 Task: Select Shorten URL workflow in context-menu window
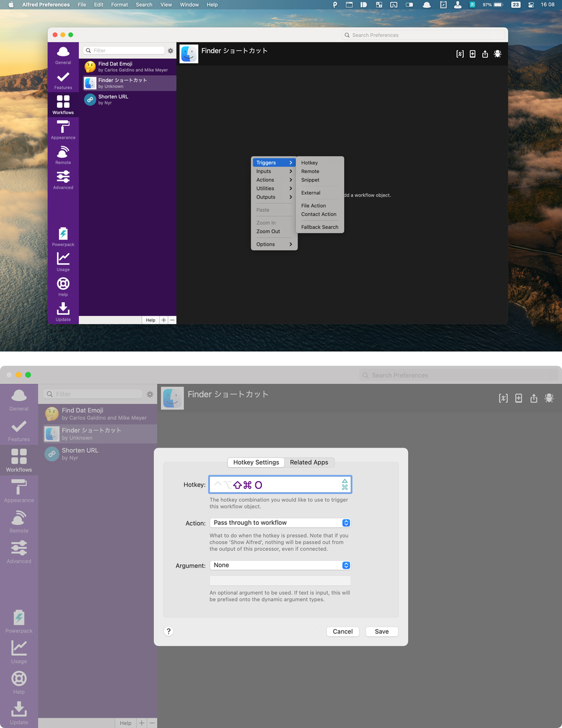[128, 99]
